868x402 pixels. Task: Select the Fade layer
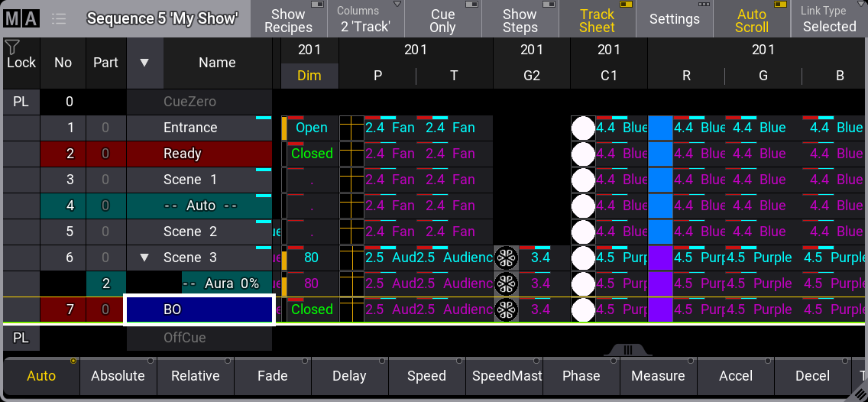click(272, 376)
